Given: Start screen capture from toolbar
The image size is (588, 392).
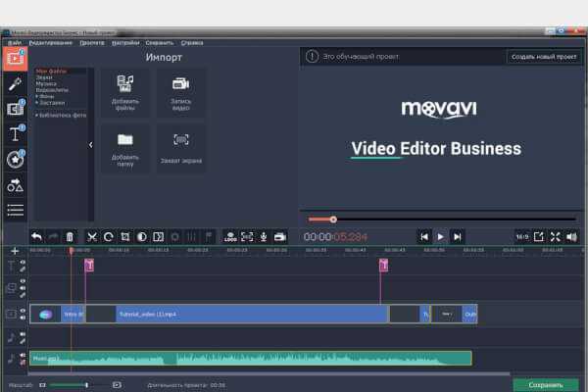Looking at the screenshot, I should pyautogui.click(x=247, y=237).
